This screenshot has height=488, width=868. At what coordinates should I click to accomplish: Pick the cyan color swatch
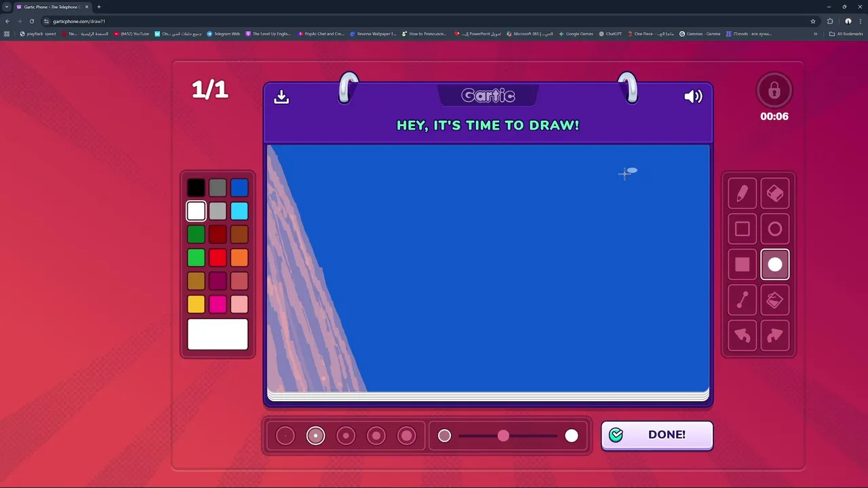[x=239, y=211]
